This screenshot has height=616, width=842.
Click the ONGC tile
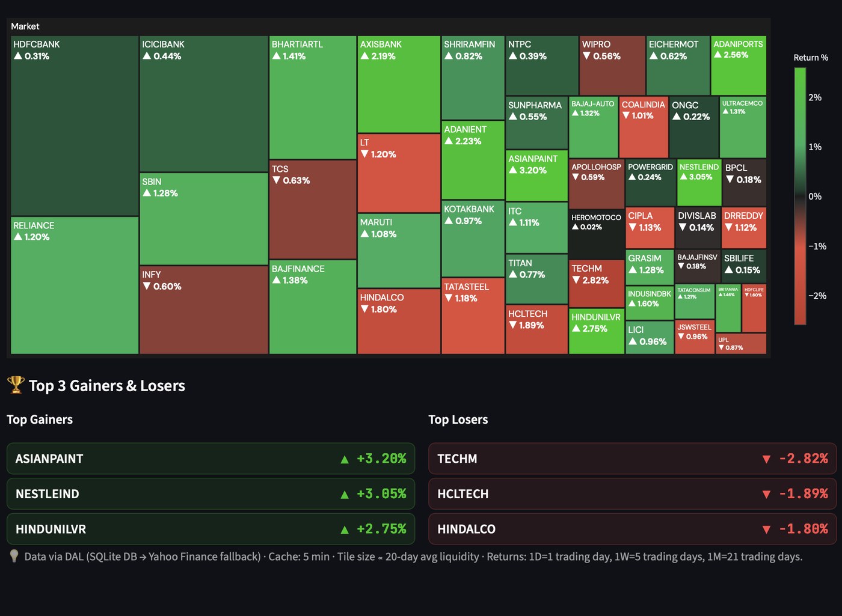(x=694, y=127)
